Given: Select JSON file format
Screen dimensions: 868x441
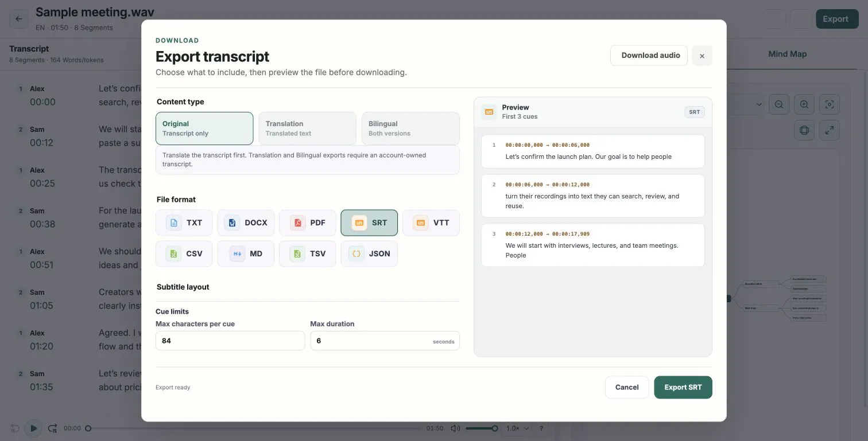Looking at the screenshot, I should click(x=369, y=253).
